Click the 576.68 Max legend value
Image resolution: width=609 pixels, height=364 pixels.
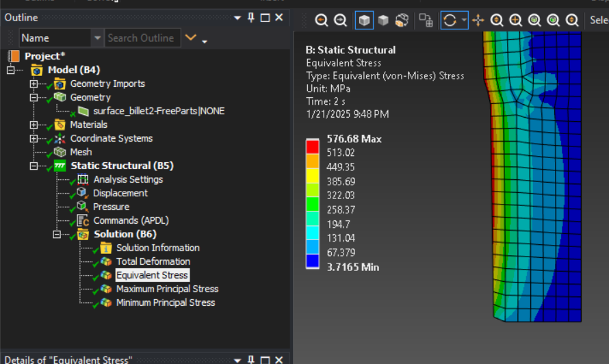(354, 139)
